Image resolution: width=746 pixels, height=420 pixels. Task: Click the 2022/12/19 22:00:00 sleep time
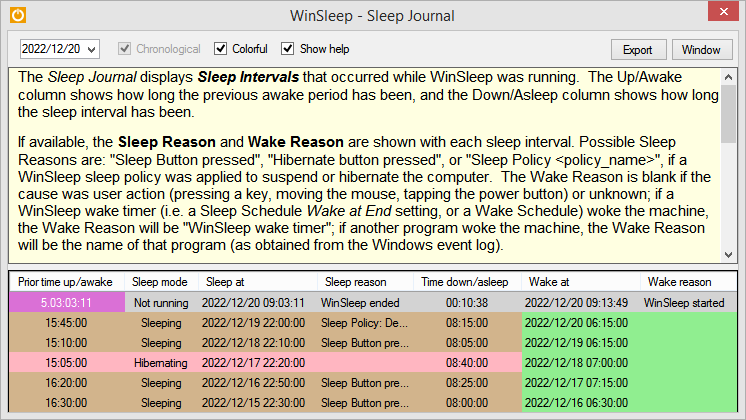tap(258, 322)
